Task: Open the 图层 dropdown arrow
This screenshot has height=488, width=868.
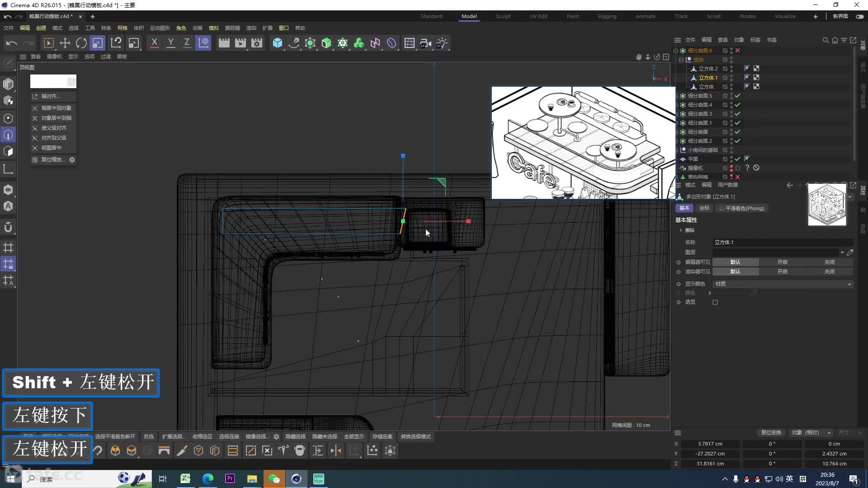Action: (x=842, y=253)
